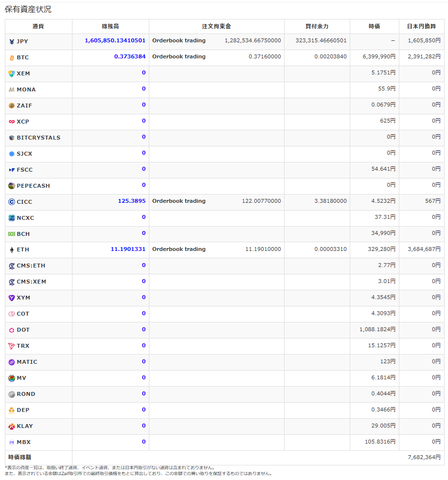Click BTC yen value 2,391,282円
Image resolution: width=448 pixels, height=480 pixels.
424,56
